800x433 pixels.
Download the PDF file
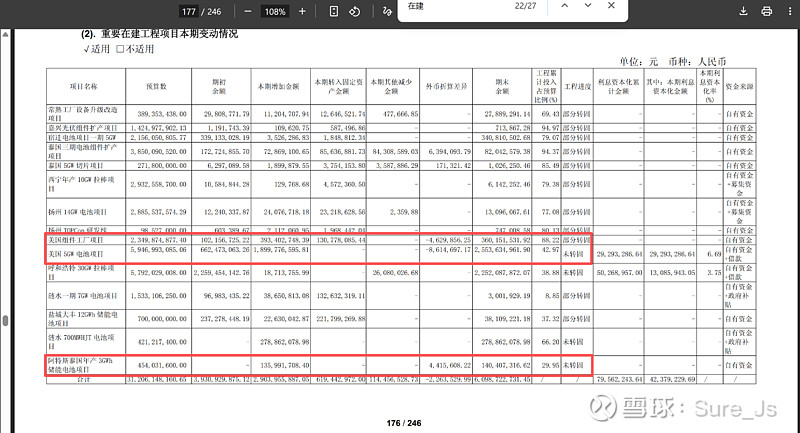[742, 12]
